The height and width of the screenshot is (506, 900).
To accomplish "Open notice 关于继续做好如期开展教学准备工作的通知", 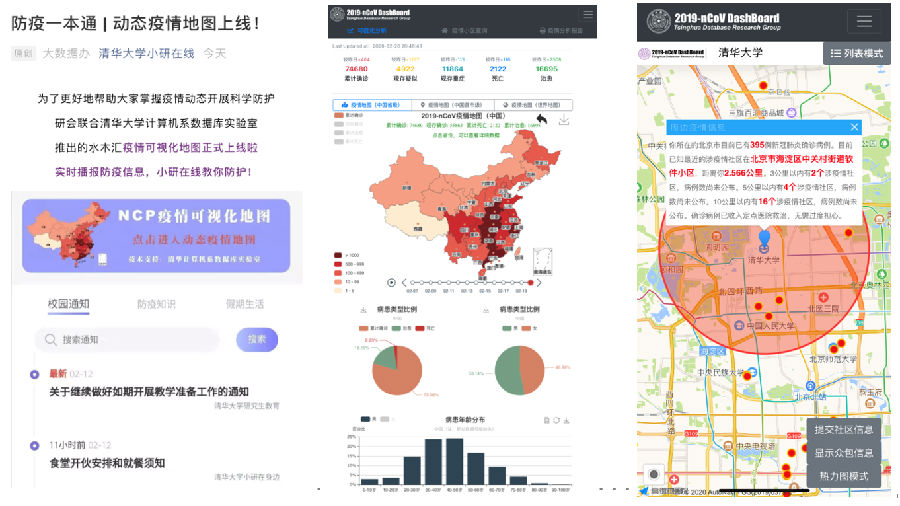I will pos(149,391).
